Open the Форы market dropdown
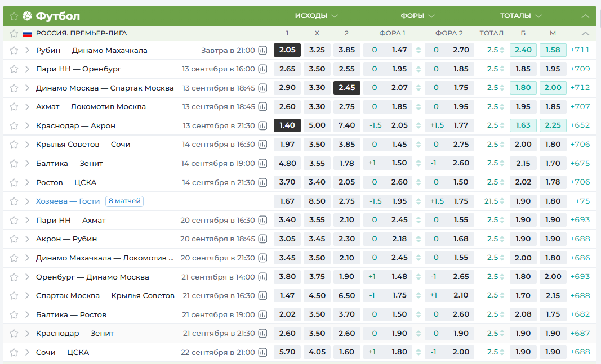The image size is (601, 364). (x=417, y=16)
